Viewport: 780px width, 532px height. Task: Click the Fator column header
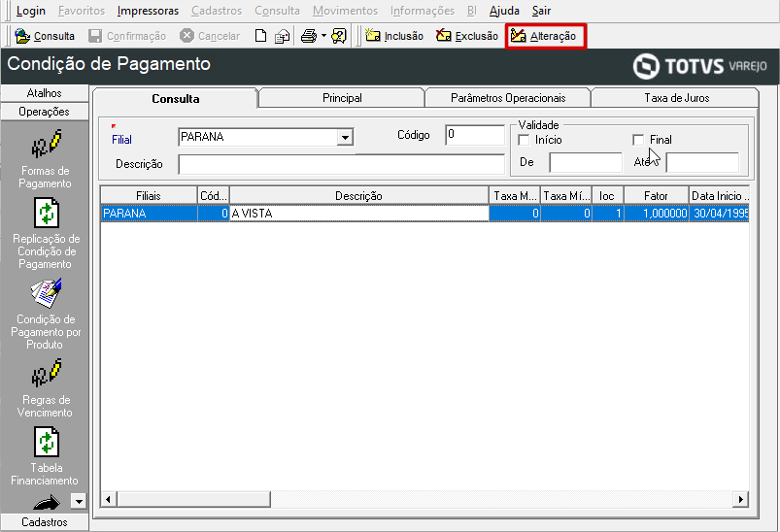tap(656, 196)
